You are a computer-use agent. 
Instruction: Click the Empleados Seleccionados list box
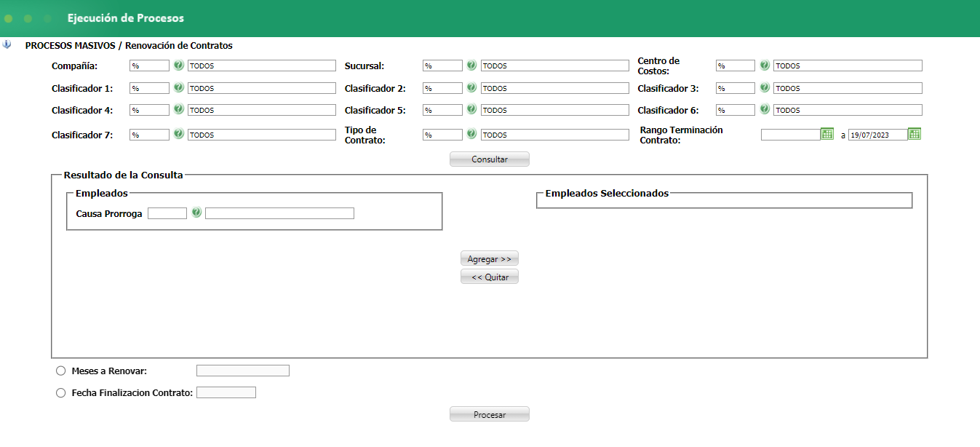(724, 201)
